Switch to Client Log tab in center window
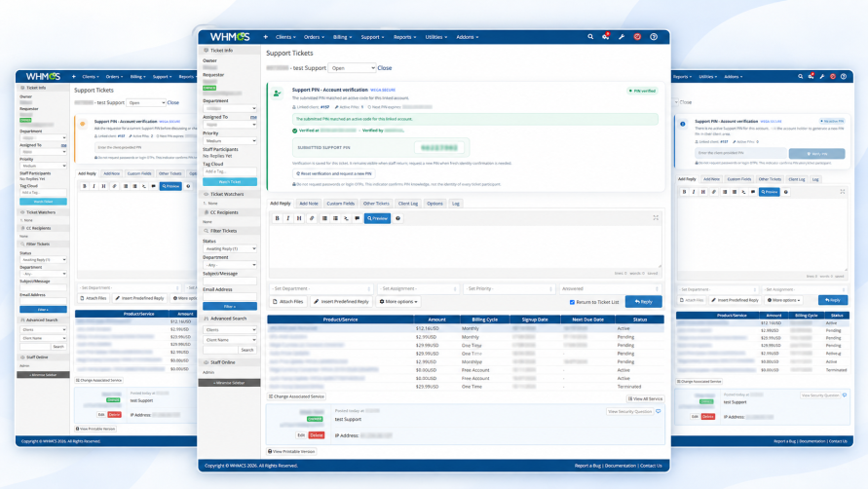Image resolution: width=868 pixels, height=489 pixels. pyautogui.click(x=408, y=204)
